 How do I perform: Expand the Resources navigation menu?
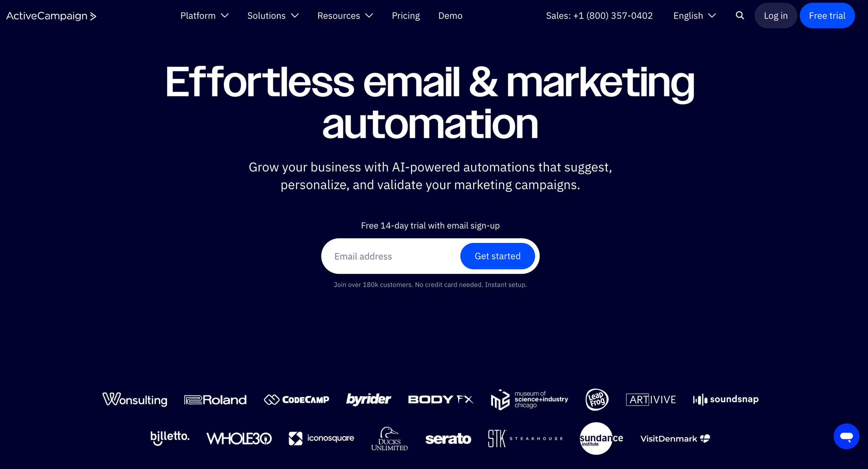tap(345, 16)
